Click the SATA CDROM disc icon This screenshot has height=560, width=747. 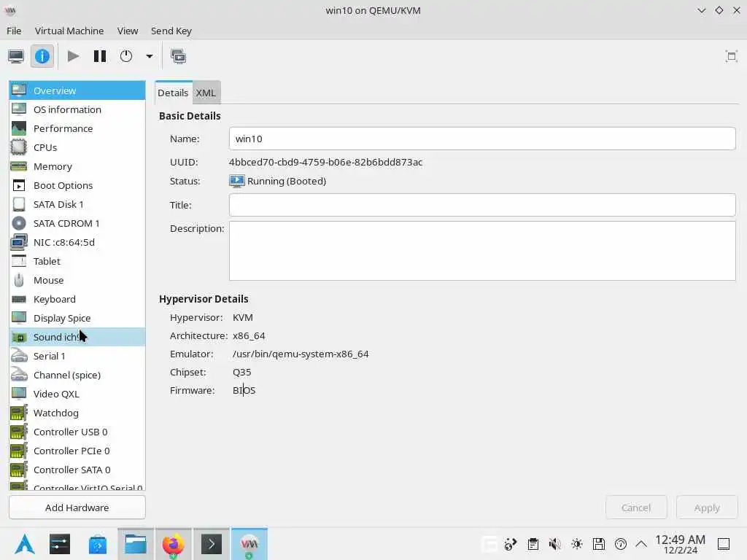tap(19, 223)
